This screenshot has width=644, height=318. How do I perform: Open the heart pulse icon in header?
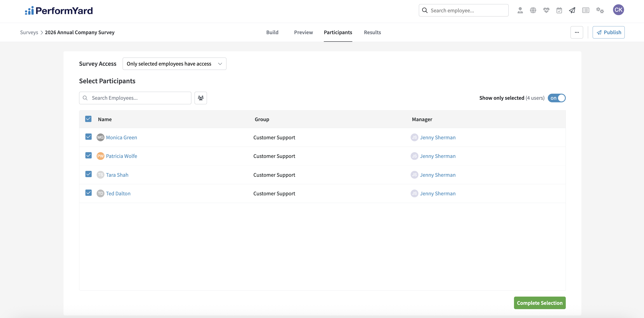[546, 10]
